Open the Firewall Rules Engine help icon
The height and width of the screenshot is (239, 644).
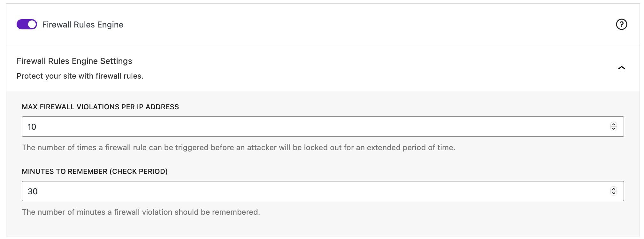621,25
